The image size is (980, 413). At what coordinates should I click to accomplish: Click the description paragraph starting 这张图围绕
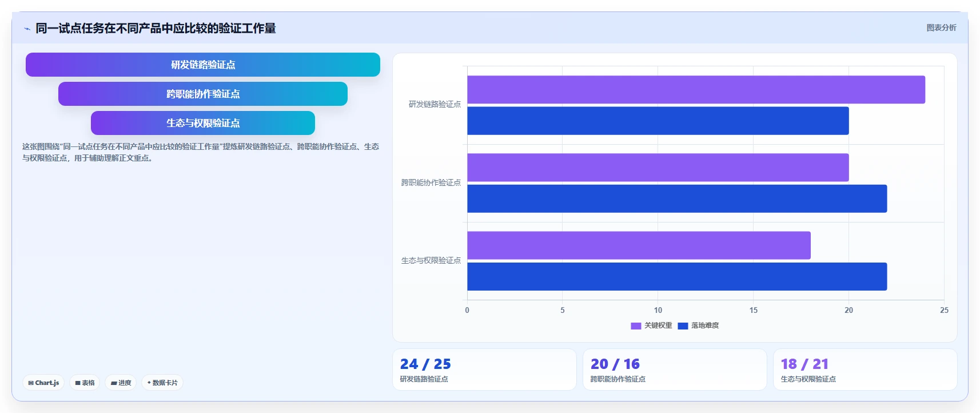tap(201, 152)
